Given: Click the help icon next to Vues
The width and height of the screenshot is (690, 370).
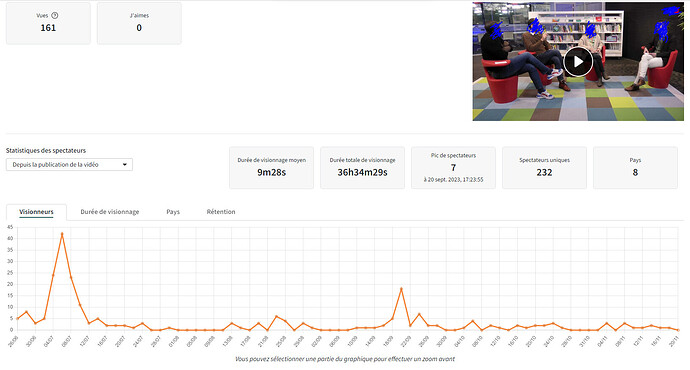Looking at the screenshot, I should [x=55, y=15].
